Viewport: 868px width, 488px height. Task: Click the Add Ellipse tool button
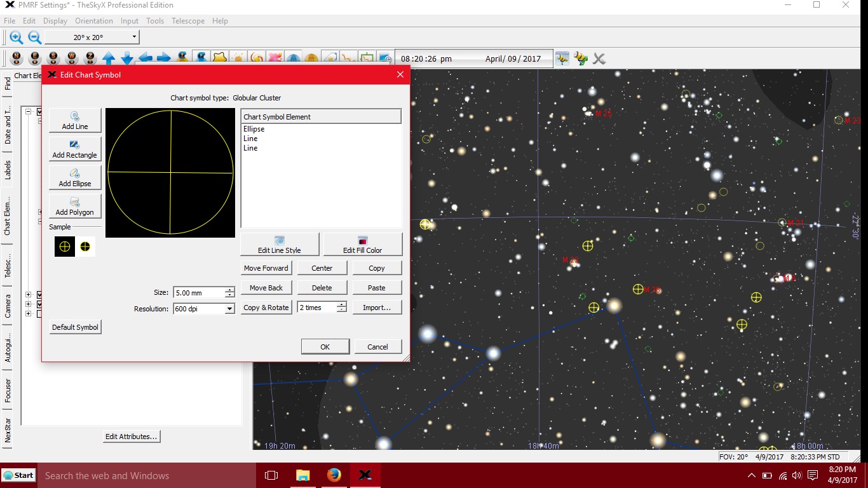[75, 177]
